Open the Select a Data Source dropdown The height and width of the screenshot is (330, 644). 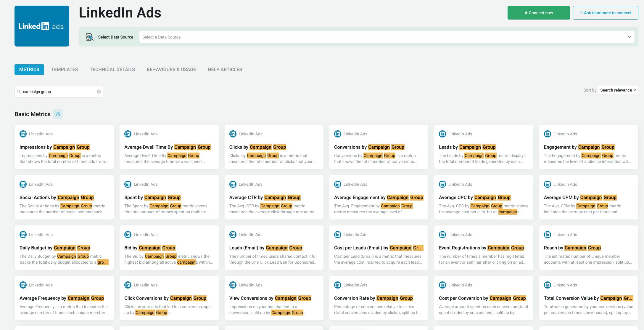pyautogui.click(x=387, y=37)
